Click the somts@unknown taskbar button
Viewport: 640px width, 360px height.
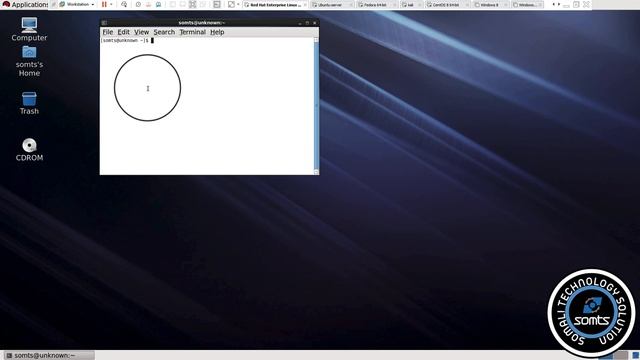49,356
